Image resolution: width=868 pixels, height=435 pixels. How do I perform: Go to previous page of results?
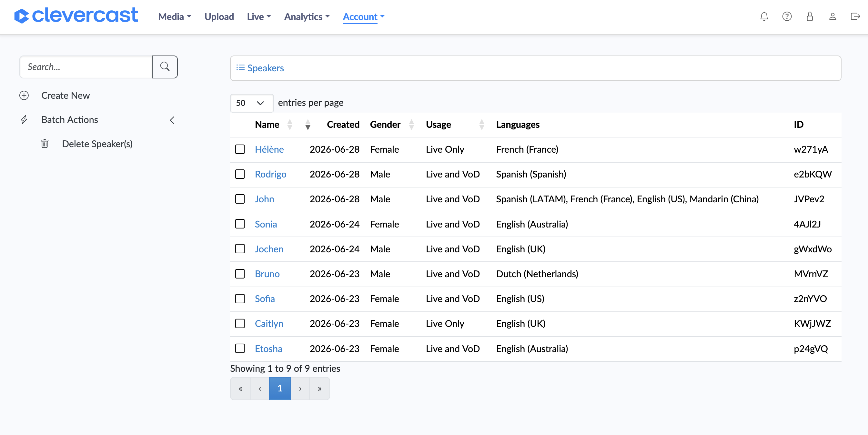[259, 389]
